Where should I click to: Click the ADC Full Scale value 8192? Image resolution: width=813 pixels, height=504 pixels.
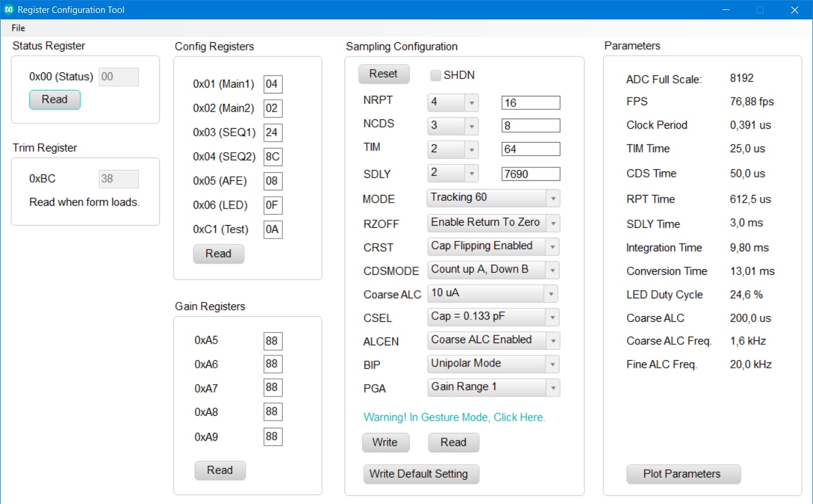741,79
